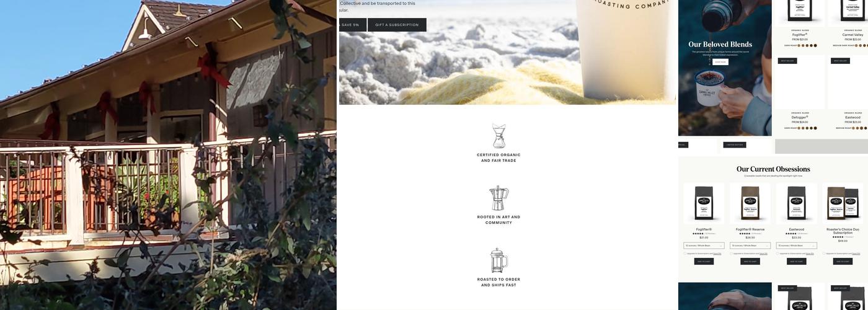Viewport: 868px width, 310px height.
Task: Add Roaster's Choice Duo Subscription to cart
Action: 843,262
